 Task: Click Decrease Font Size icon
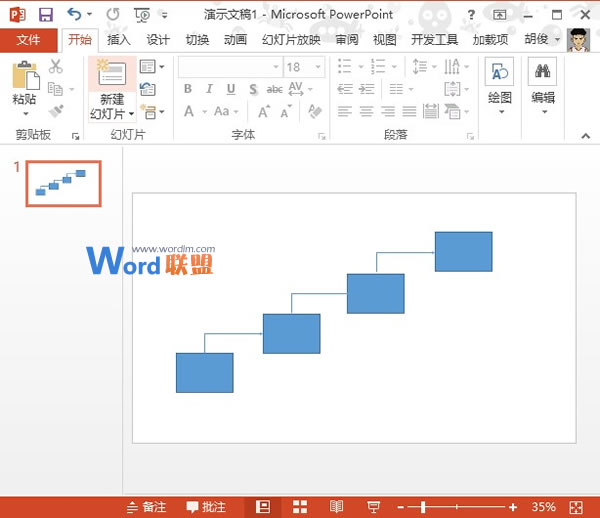pos(286,111)
